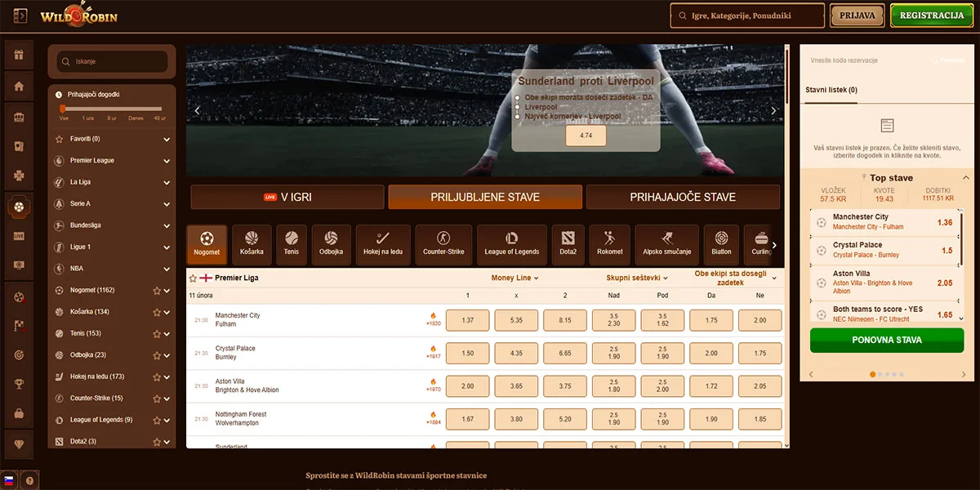Collapse the Top stave section
980x490 pixels.
[x=966, y=177]
